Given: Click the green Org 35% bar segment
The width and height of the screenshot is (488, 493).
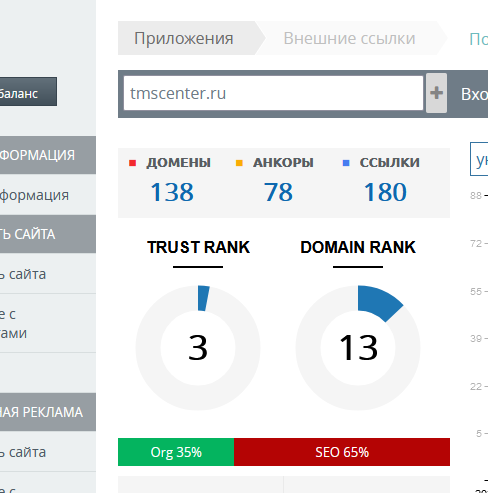Looking at the screenshot, I should click(x=176, y=452).
